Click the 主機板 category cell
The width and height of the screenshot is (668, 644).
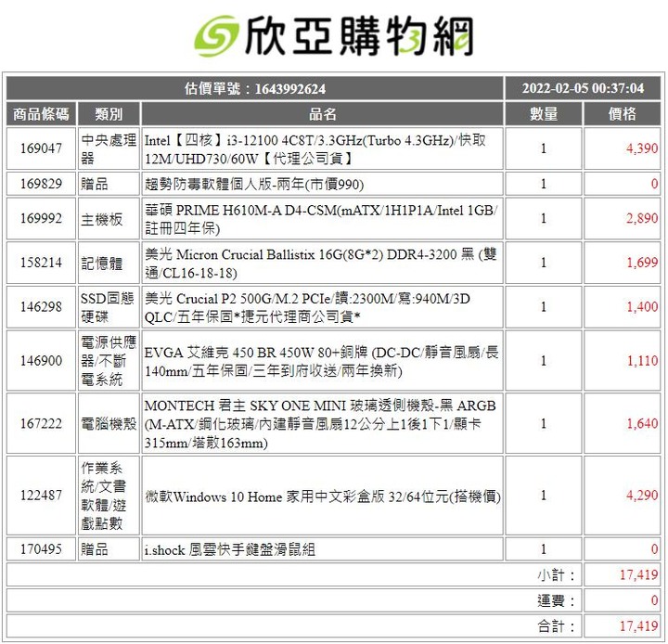click(x=109, y=218)
